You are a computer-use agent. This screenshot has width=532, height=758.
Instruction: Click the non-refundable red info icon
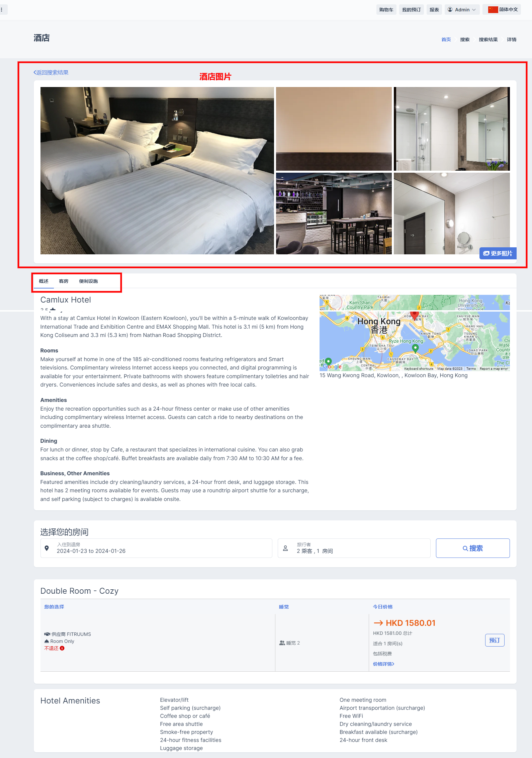[x=62, y=648]
